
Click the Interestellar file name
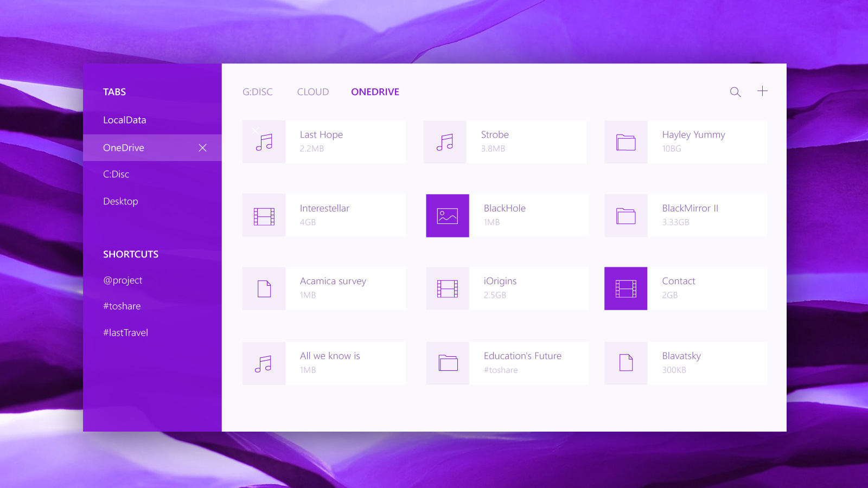click(x=324, y=208)
